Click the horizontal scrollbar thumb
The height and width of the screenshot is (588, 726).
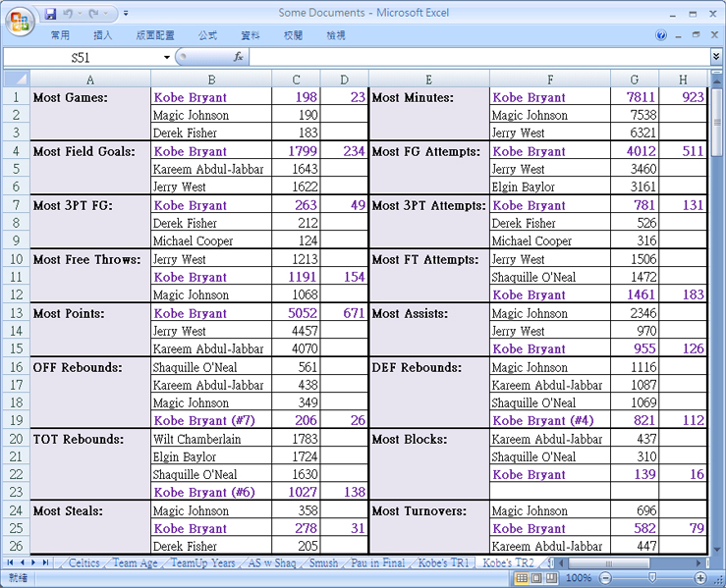click(608, 563)
